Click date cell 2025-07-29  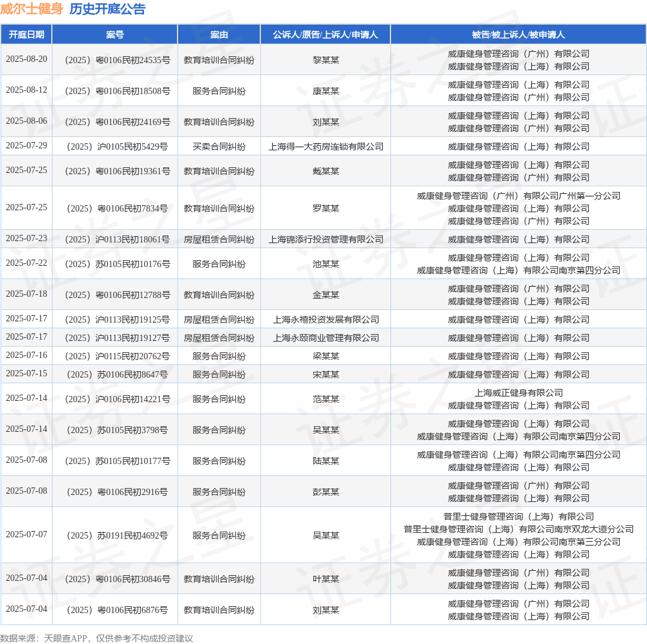27,146
